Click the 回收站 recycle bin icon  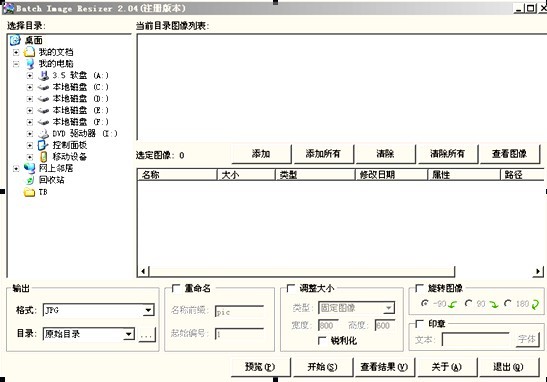[30, 180]
